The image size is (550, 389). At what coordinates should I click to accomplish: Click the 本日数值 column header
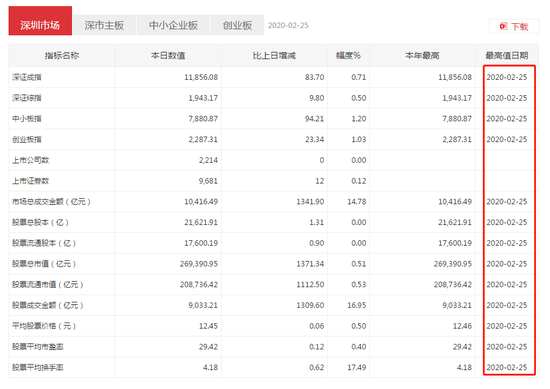pos(168,55)
